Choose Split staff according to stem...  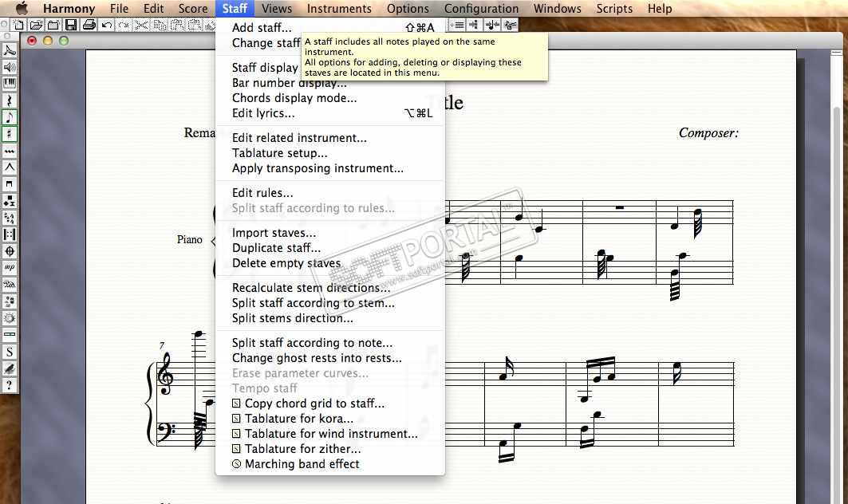click(330, 303)
